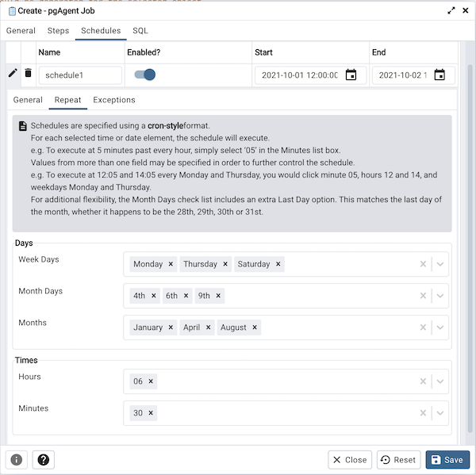Toggle the schedule1 Enabled switch
This screenshot has width=476, height=475.
point(144,75)
